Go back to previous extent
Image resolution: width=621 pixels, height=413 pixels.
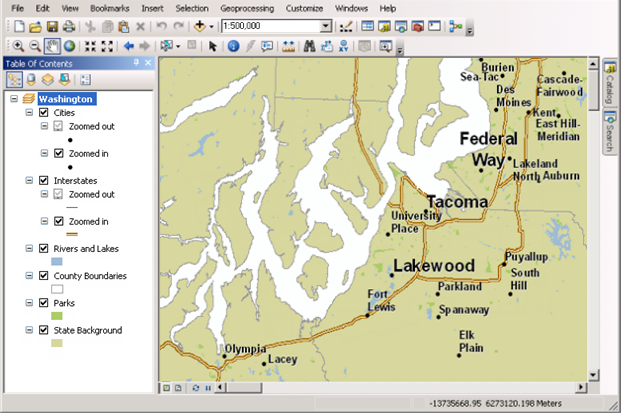point(129,46)
